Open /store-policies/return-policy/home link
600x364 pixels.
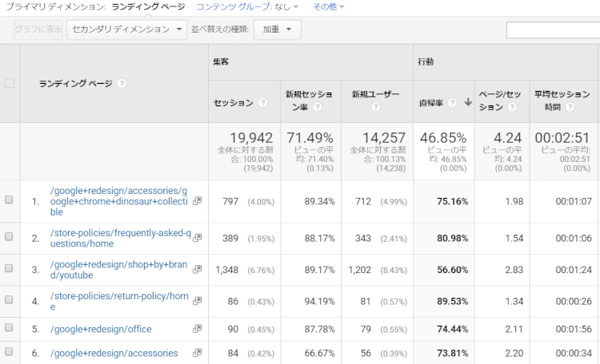pyautogui.click(x=119, y=301)
